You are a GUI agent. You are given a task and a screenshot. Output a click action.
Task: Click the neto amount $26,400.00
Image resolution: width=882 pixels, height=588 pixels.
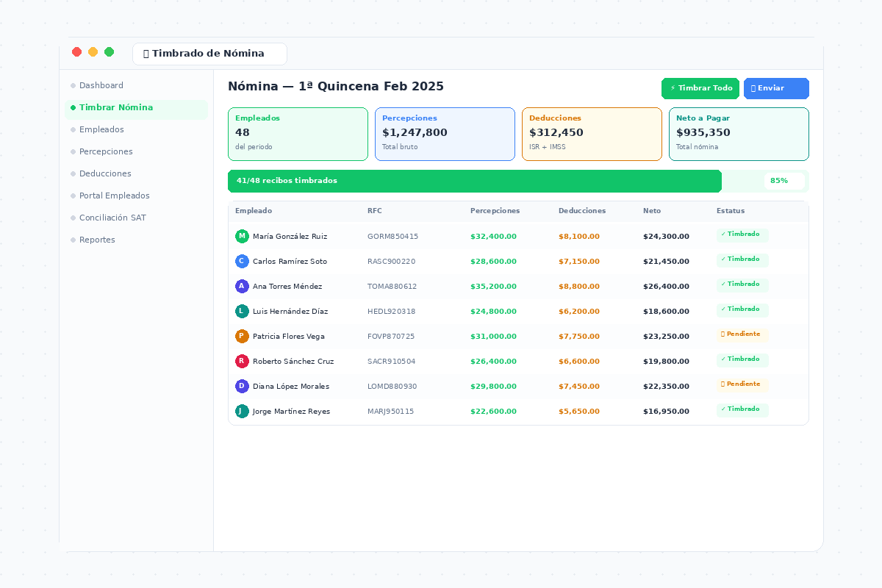tap(666, 287)
